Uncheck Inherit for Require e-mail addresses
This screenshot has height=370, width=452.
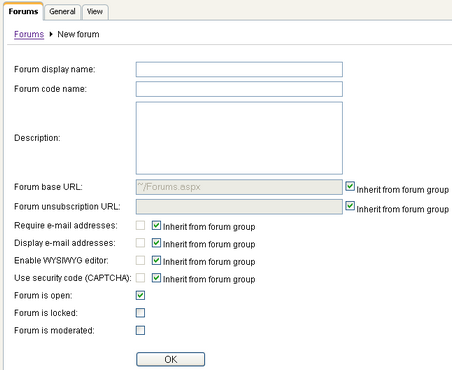pos(156,226)
